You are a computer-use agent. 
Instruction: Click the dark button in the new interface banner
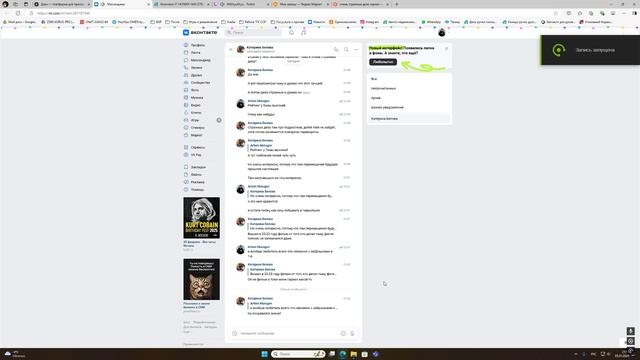pos(383,62)
